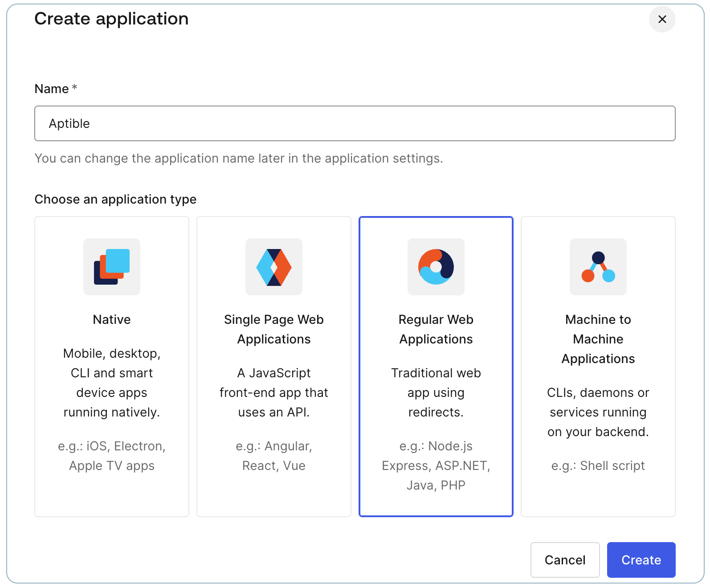Select the Native application type title
710x588 pixels.
click(112, 319)
